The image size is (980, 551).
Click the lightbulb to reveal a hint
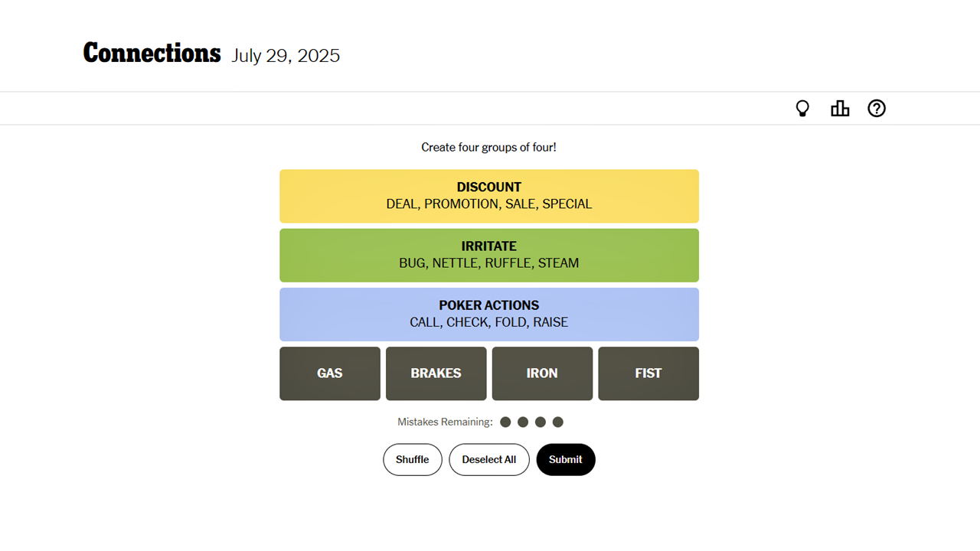click(802, 108)
